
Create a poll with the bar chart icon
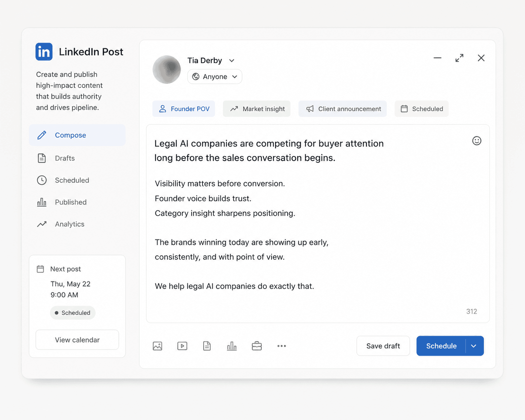pyautogui.click(x=232, y=346)
